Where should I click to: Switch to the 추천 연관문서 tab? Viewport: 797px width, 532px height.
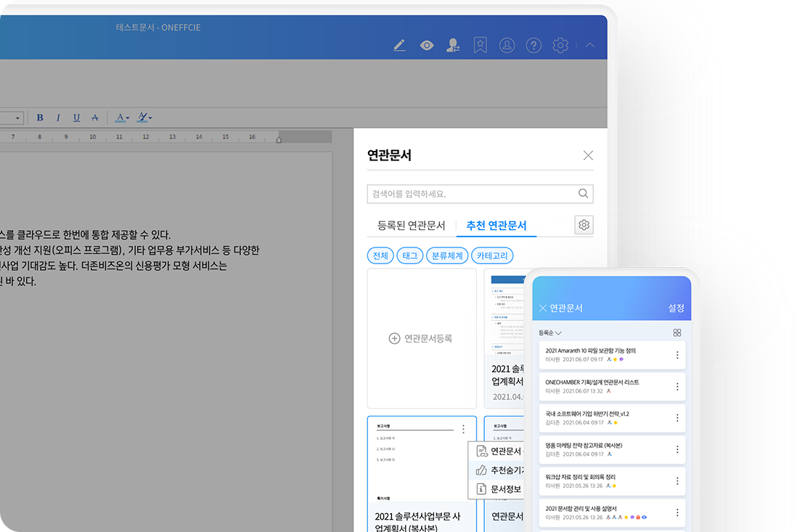(x=496, y=226)
